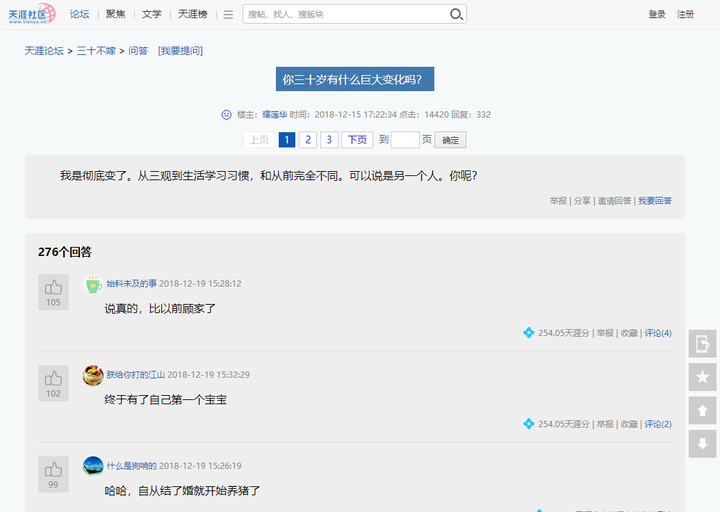Open the 天涯社区 logo home link
The image size is (720, 512).
32,14
